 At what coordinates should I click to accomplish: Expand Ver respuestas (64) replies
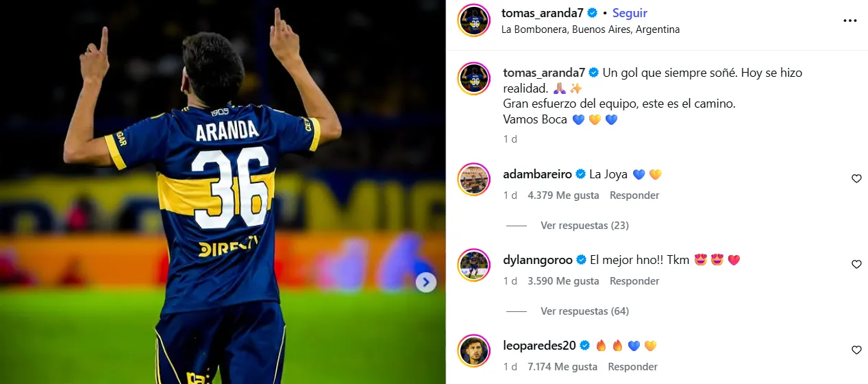(584, 311)
